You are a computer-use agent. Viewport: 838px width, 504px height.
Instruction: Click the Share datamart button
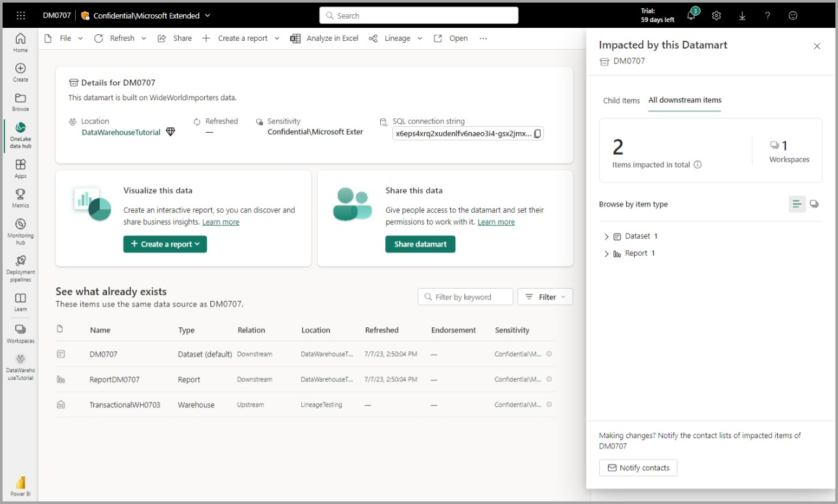coord(420,244)
